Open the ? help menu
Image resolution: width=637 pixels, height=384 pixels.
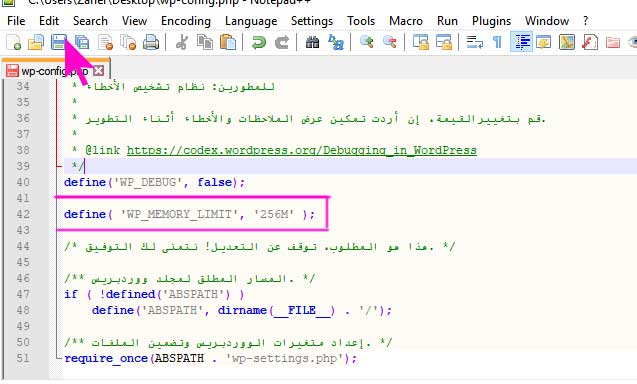(585, 21)
